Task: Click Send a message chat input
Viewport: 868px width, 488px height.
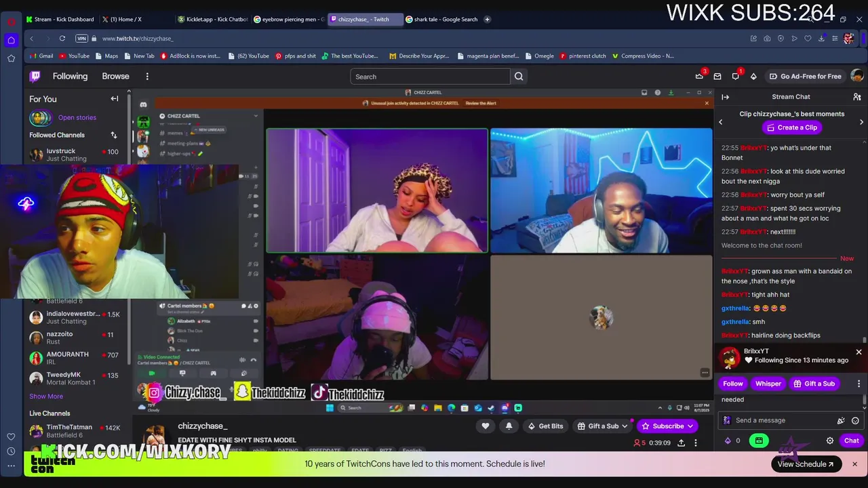Action: coord(790,420)
